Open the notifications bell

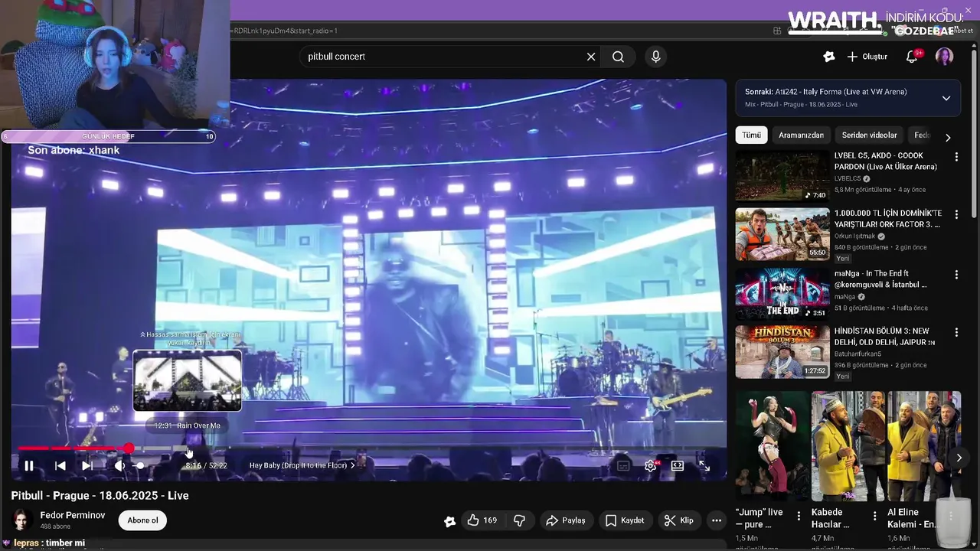[x=912, y=57]
